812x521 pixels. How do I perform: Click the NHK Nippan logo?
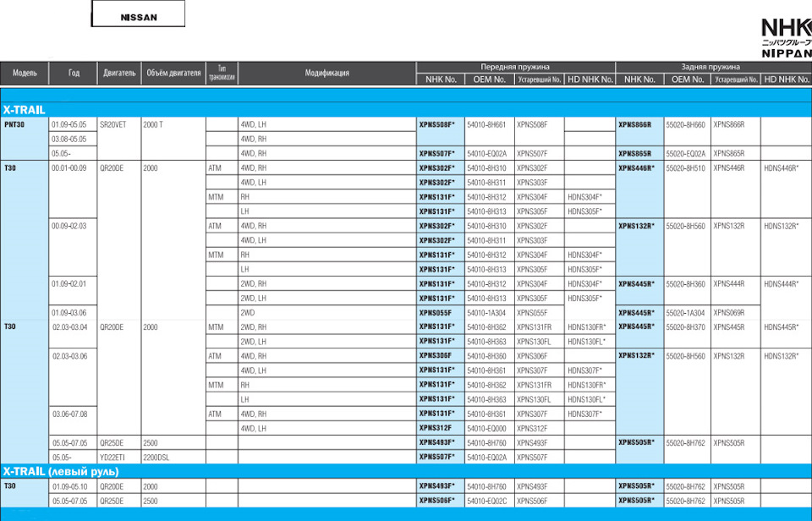coord(787,38)
